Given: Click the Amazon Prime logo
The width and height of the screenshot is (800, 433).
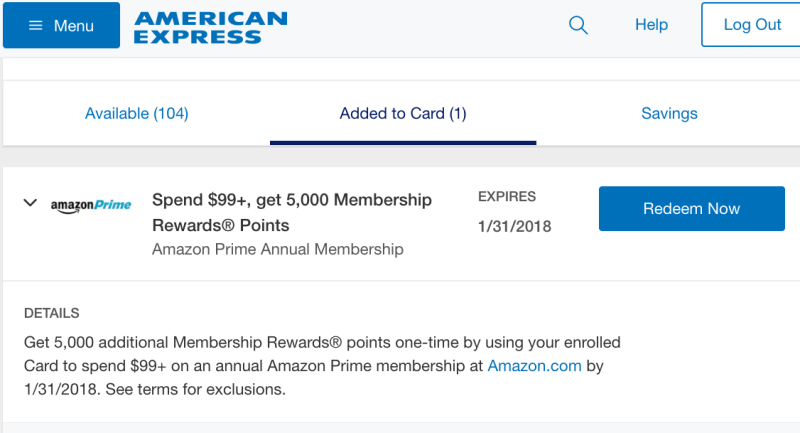Looking at the screenshot, I should 91,205.
